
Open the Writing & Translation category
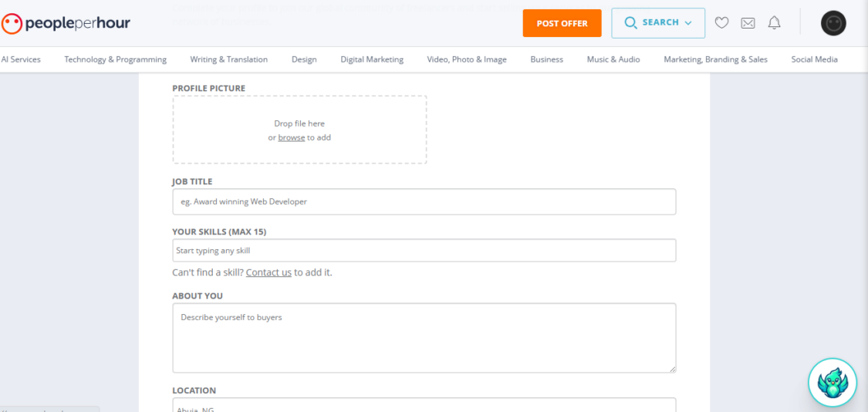[x=228, y=59]
